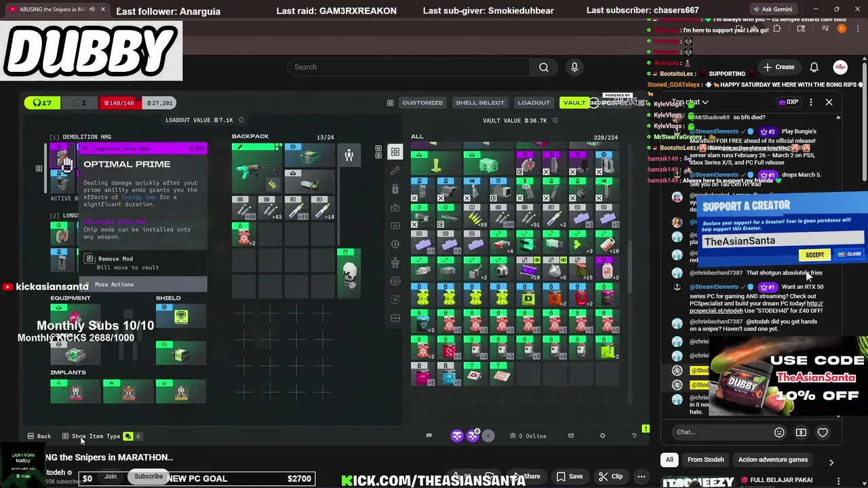Image resolution: width=868 pixels, height=488 pixels.
Task: Click the backpack shell figure icon
Action: point(349,156)
